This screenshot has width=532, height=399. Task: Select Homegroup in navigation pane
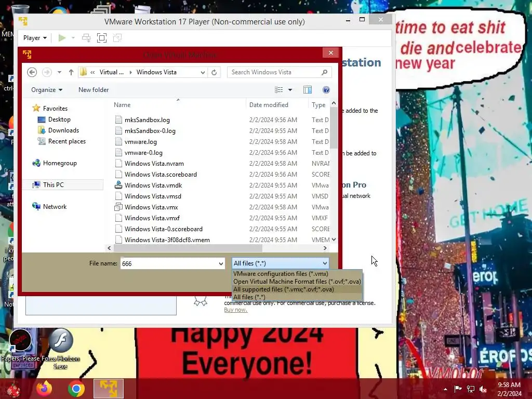[60, 163]
